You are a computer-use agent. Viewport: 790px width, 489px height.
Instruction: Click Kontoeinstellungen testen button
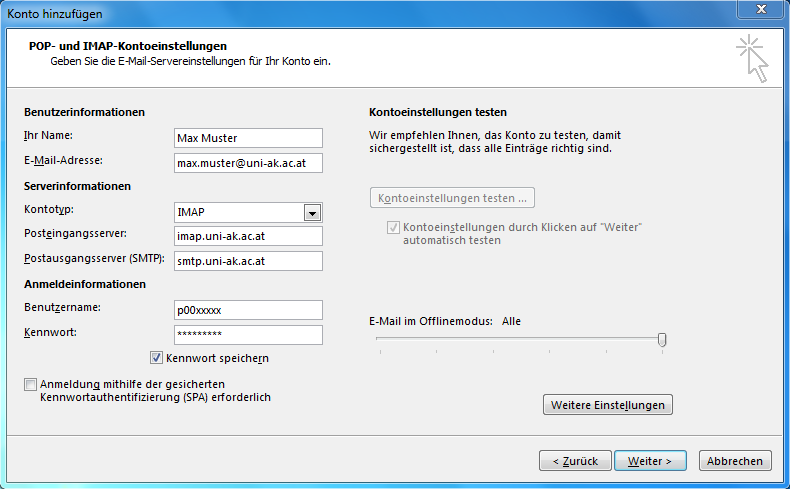[x=452, y=198]
